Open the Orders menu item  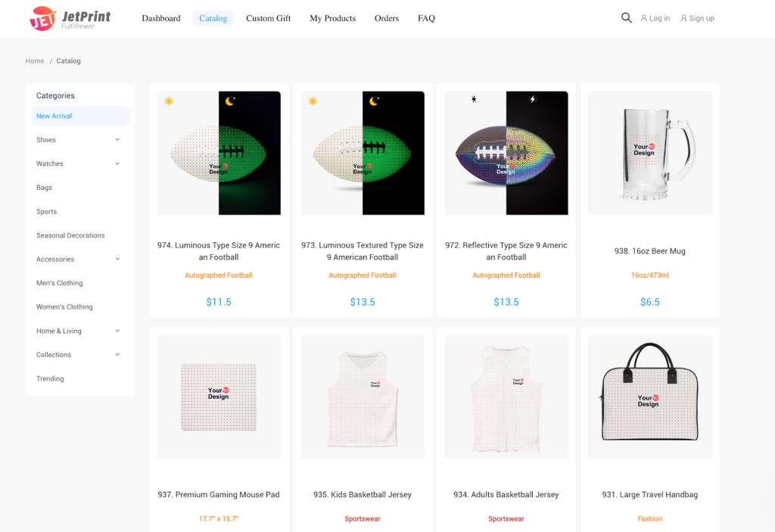(386, 18)
